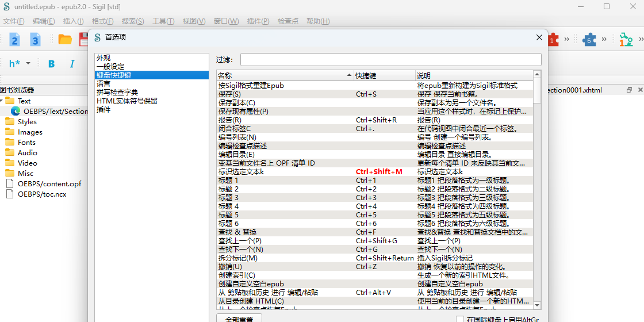Viewport: 644px width, 322px height.
Task: Open the 工具(T) menu
Action: click(163, 21)
